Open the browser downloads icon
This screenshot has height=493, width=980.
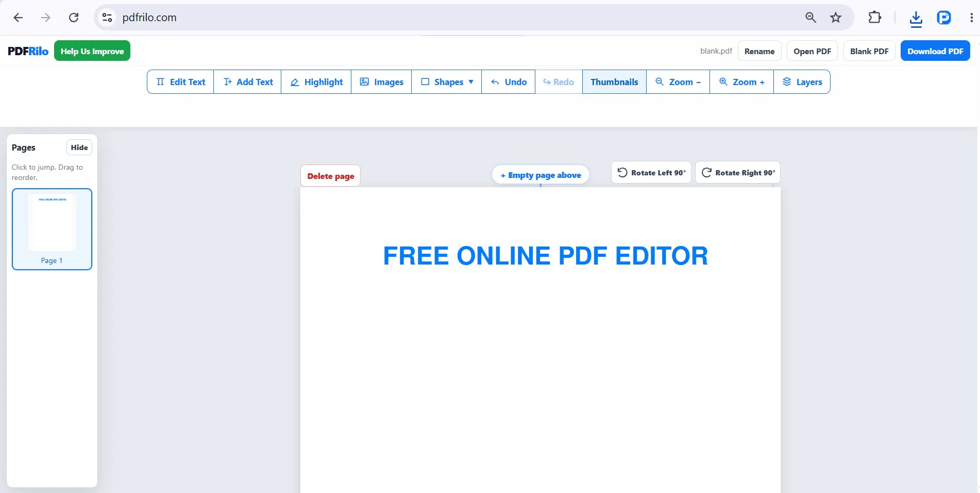[916, 19]
